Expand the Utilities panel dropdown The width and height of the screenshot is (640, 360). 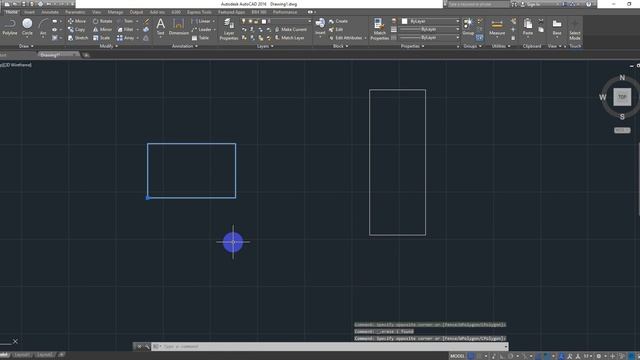click(x=501, y=46)
